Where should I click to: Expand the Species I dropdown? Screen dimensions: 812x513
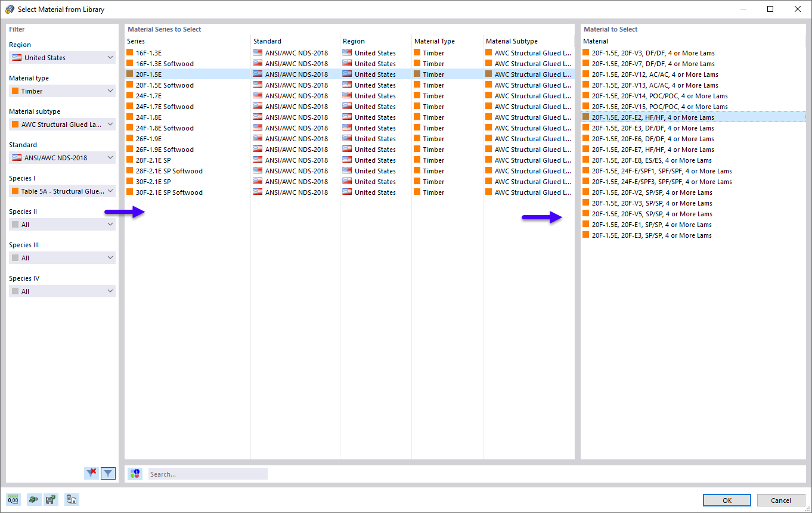pyautogui.click(x=62, y=191)
